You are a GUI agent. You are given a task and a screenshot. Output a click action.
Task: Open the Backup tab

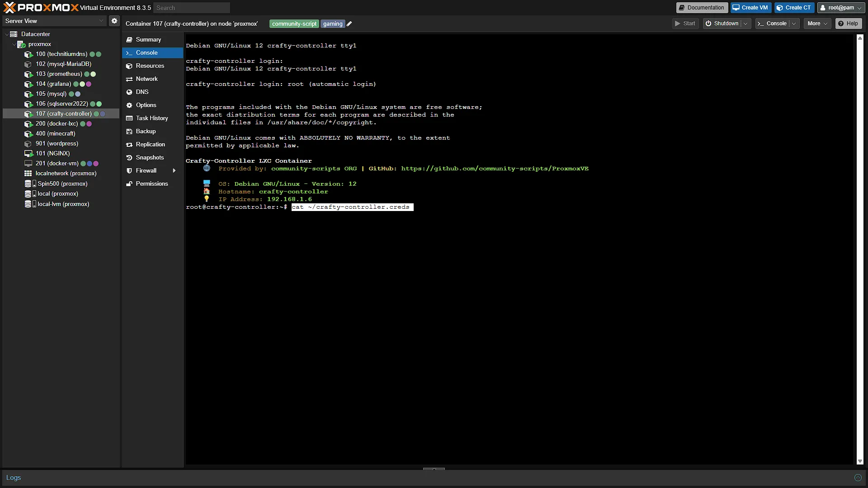coord(152,131)
